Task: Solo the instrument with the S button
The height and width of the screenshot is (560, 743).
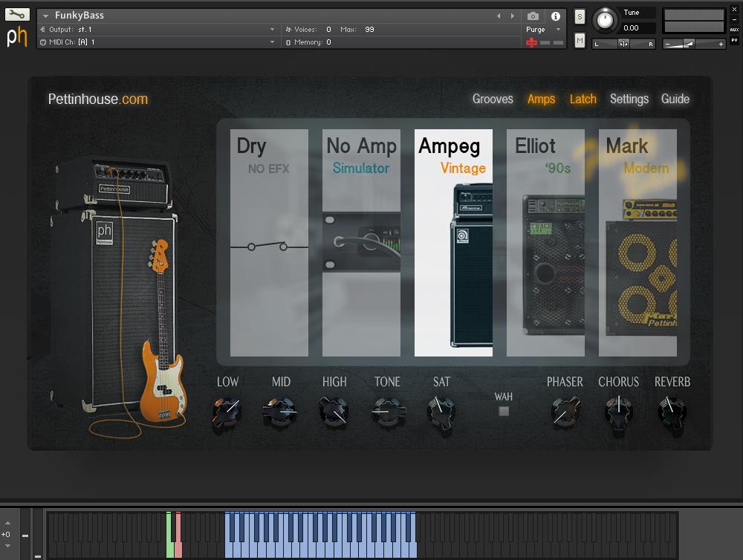Action: [580, 16]
